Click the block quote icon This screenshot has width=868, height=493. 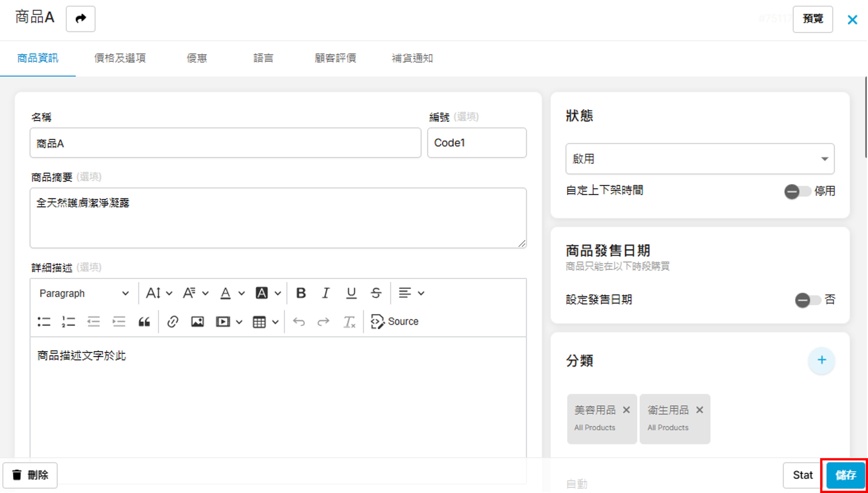click(144, 321)
